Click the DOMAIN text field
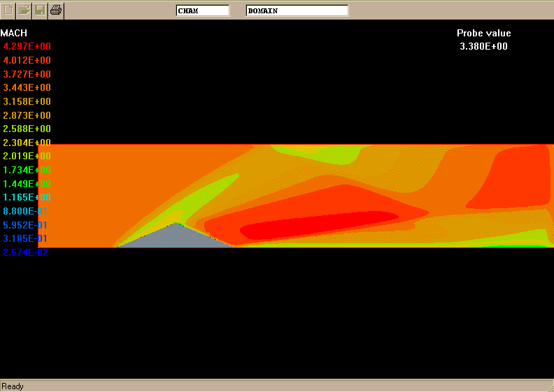554x392 pixels. point(297,10)
